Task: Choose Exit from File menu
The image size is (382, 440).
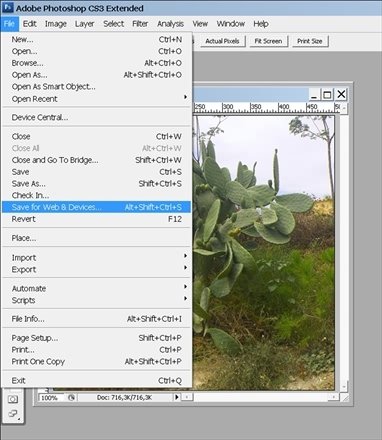Action: [97, 380]
